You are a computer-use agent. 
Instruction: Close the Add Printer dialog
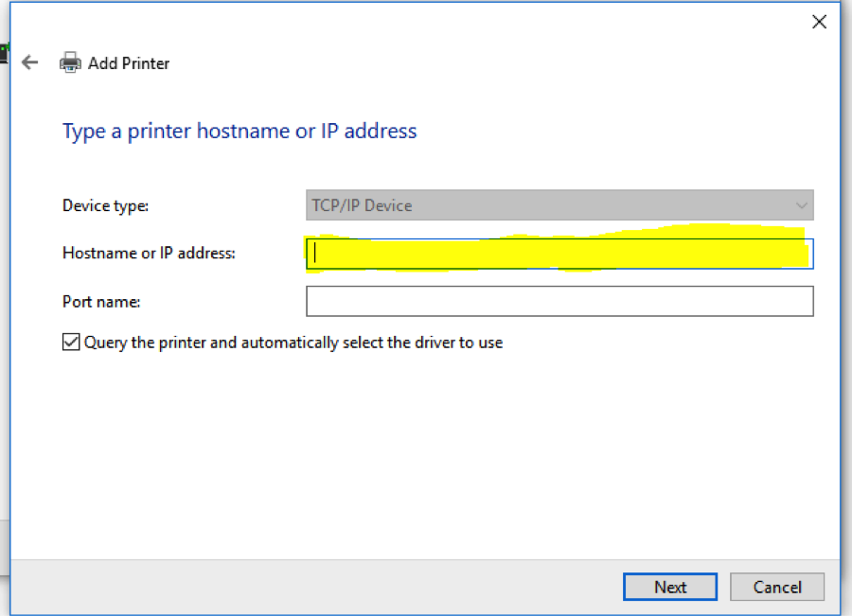pos(819,22)
